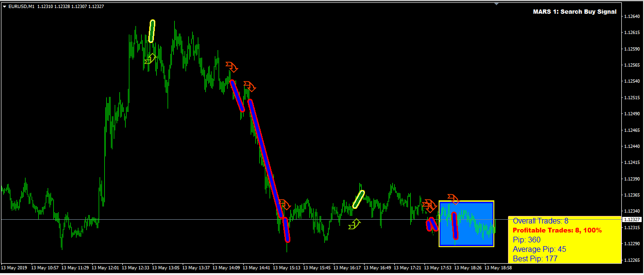Click the 1.12390 price axis label
The height and width of the screenshot is (275, 644).
coord(632,179)
